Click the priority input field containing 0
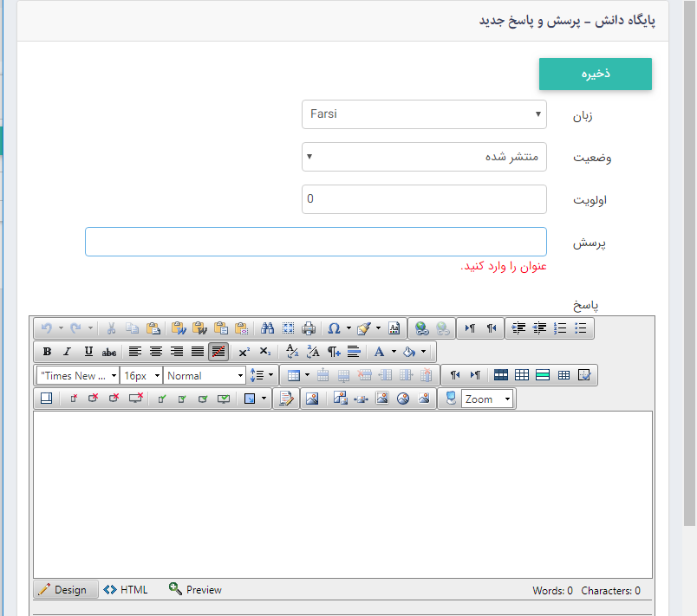Image resolution: width=697 pixels, height=616 pixels. (x=424, y=199)
